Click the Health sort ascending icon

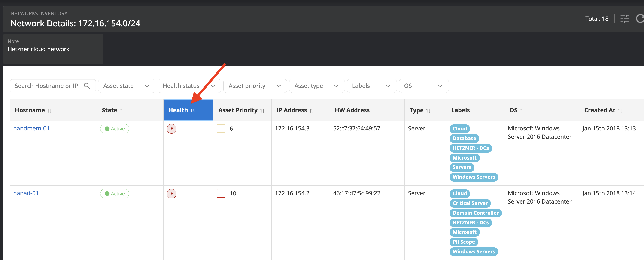pos(192,111)
